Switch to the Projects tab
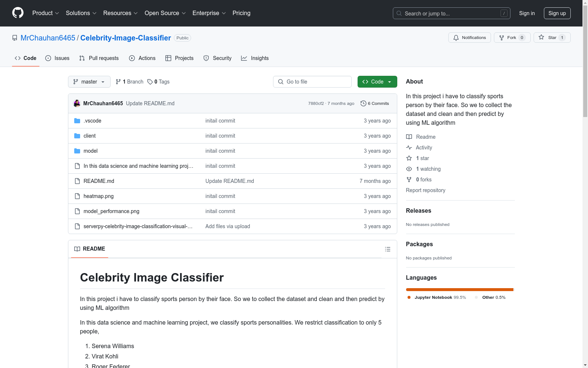This screenshot has height=368, width=588. coord(180,58)
